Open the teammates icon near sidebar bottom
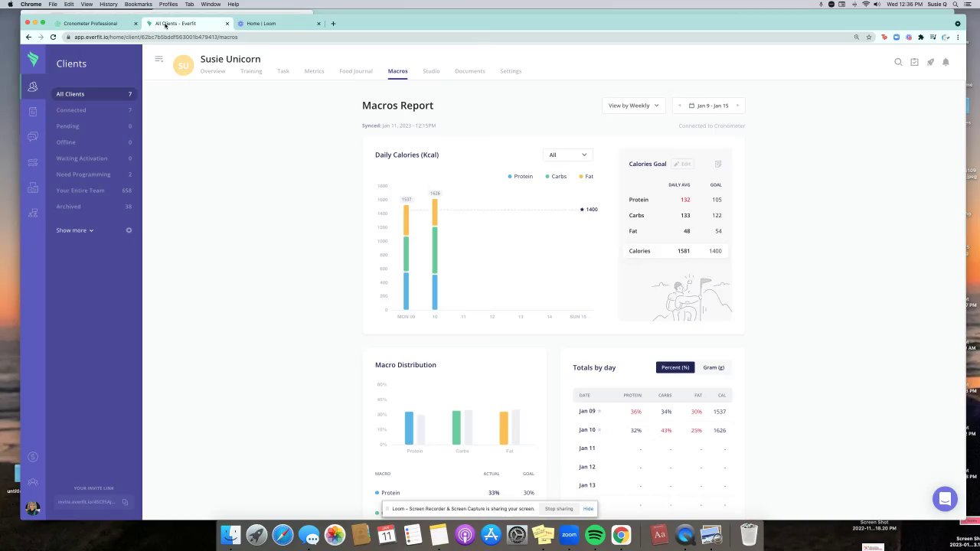 pyautogui.click(x=32, y=482)
